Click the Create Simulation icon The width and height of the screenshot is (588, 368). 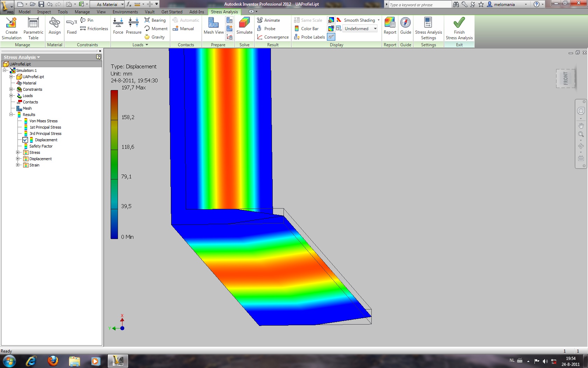11,28
